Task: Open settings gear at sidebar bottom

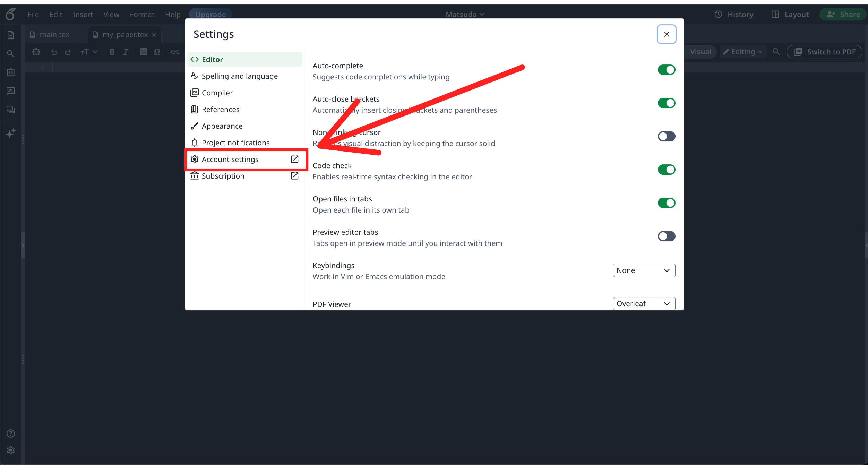Action: 11,450
